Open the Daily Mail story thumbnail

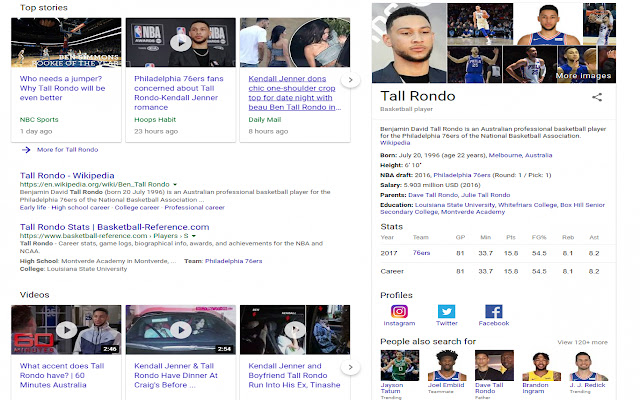pos(295,42)
